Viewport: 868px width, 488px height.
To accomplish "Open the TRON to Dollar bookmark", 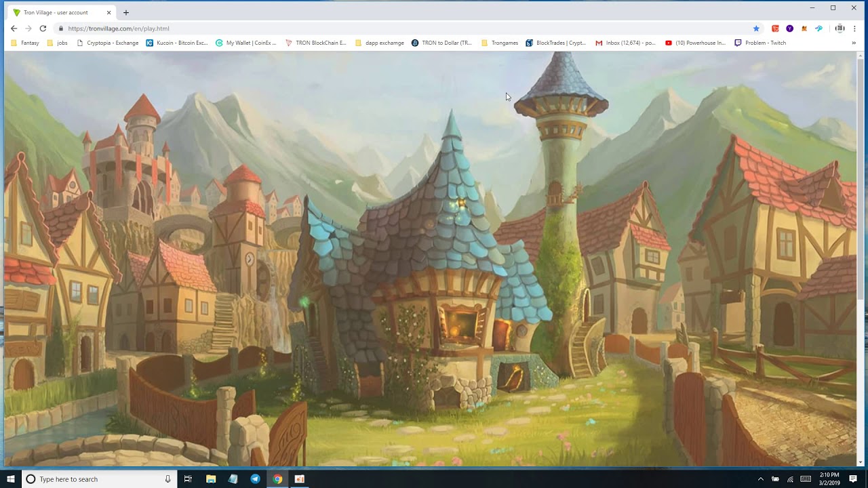I will click(441, 43).
